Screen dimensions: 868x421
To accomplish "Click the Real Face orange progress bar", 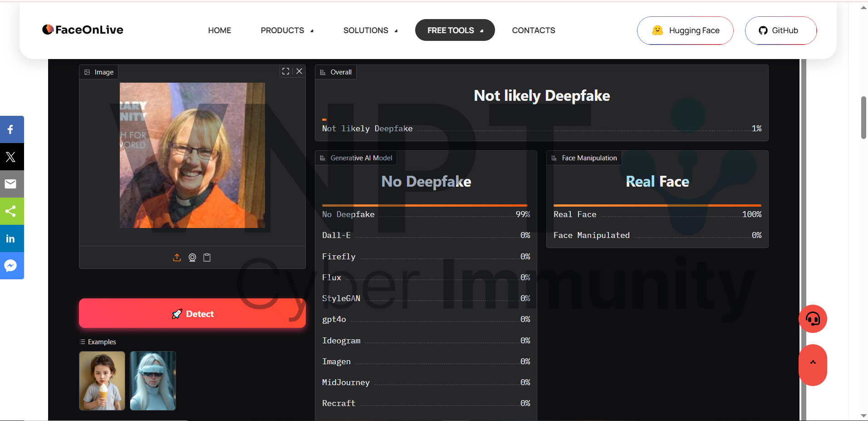I will coord(657,205).
